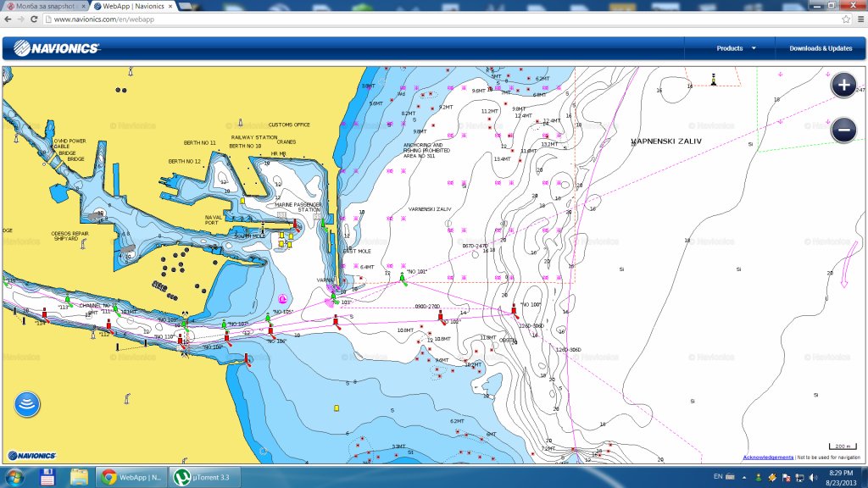Viewport: 868px width, 488px height.
Task: Open the floppy disk taskbar app
Action: 47,477
